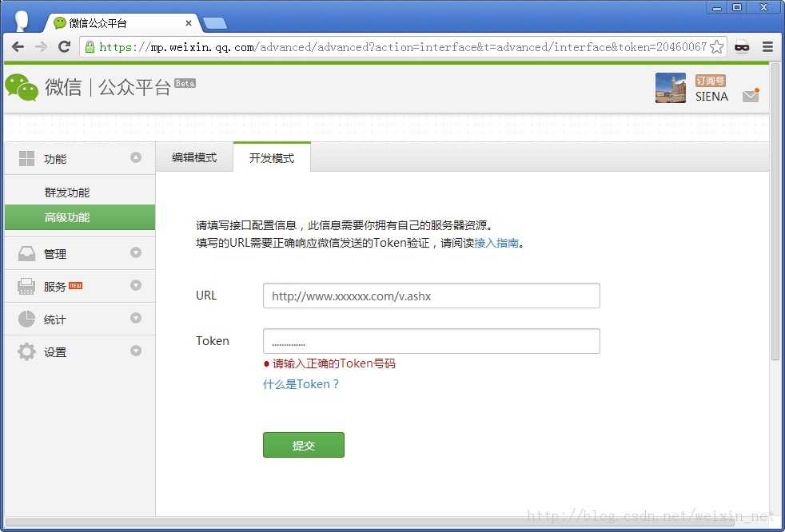This screenshot has width=785, height=532.
Task: Click the 管理 inbox tray icon
Action: (x=26, y=254)
